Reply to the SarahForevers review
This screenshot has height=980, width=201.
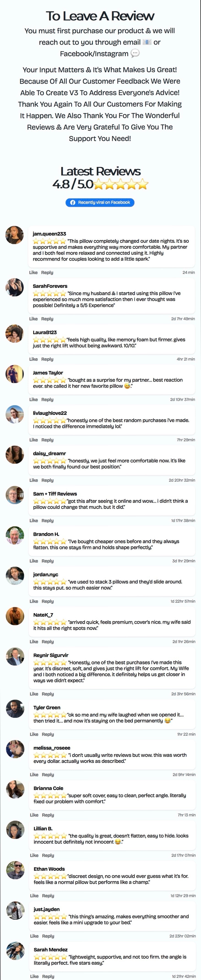(47, 319)
